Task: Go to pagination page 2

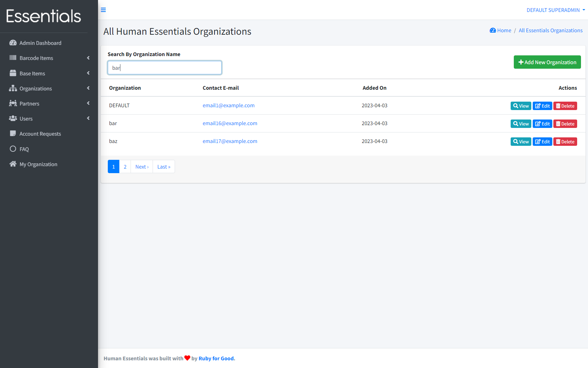Action: (125, 166)
